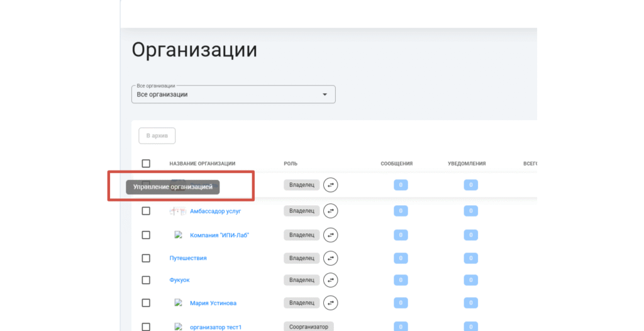Click the Уведомления column header
This screenshot has width=644, height=331.
pyautogui.click(x=467, y=164)
